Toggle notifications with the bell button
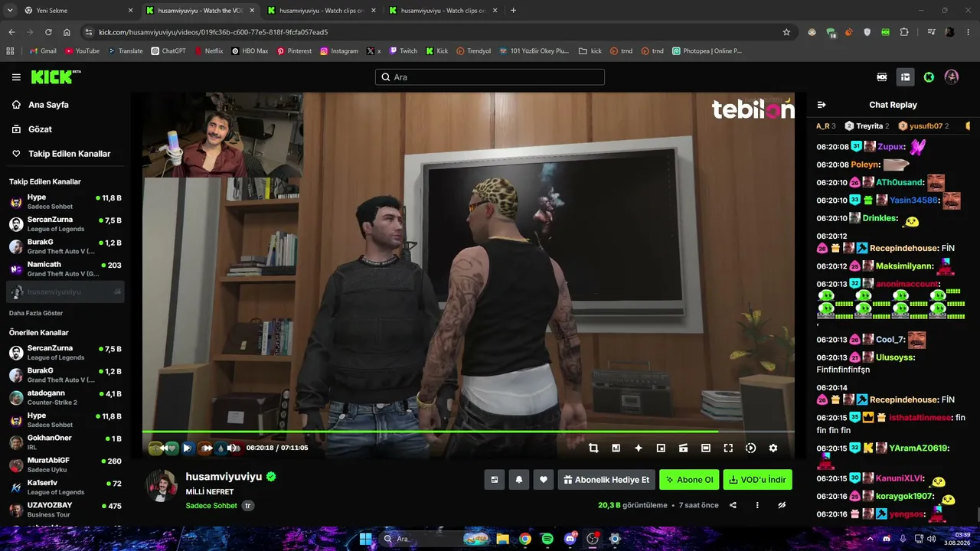Viewport: 980px width, 551px height. point(519,480)
